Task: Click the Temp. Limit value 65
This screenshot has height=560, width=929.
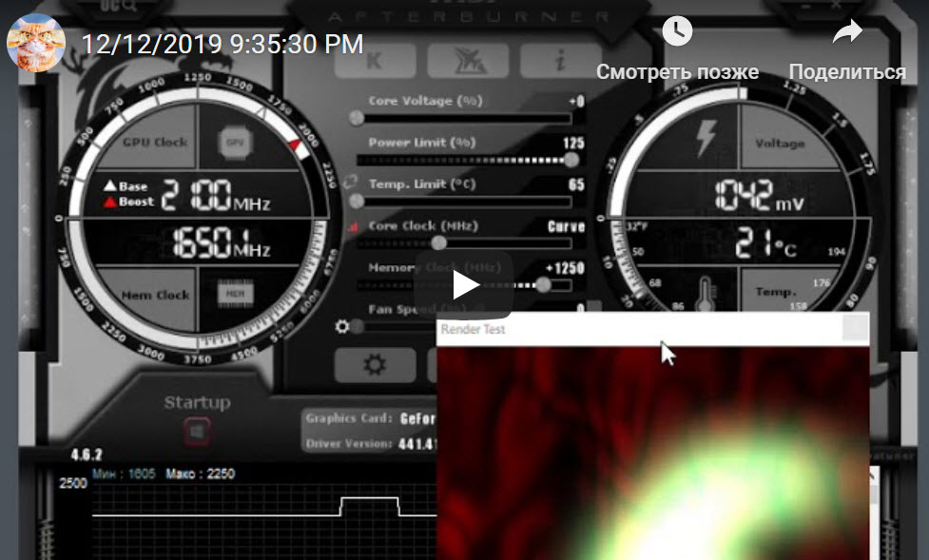Action: [x=576, y=184]
